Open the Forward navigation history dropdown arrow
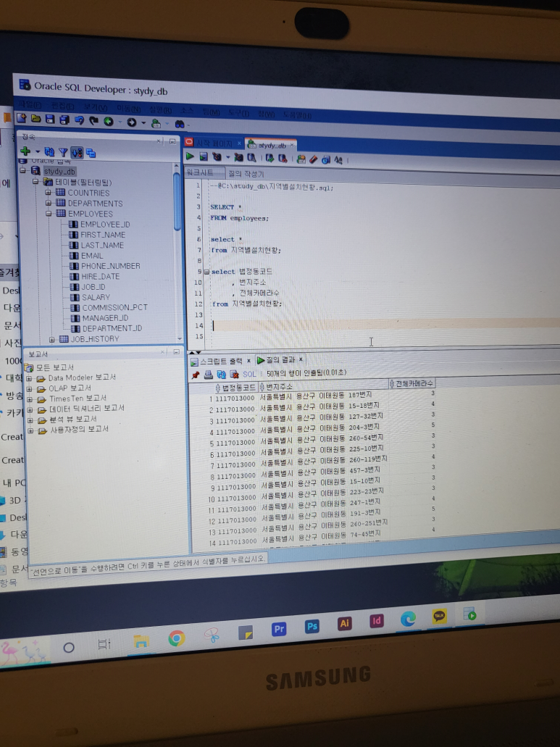The image size is (560, 747). 143,123
